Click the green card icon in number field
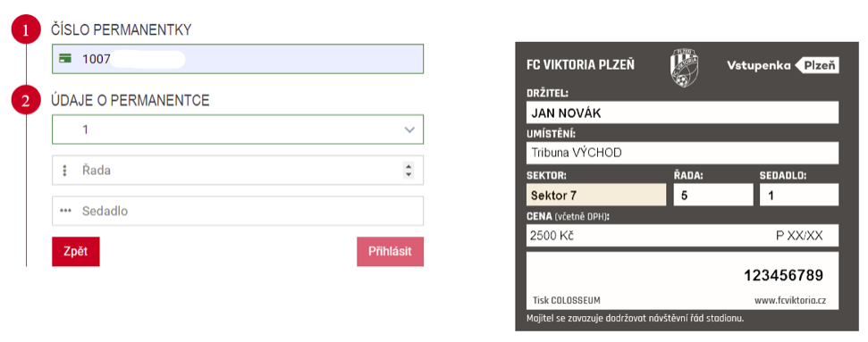Screen dimensions: 868x342 (x=64, y=59)
